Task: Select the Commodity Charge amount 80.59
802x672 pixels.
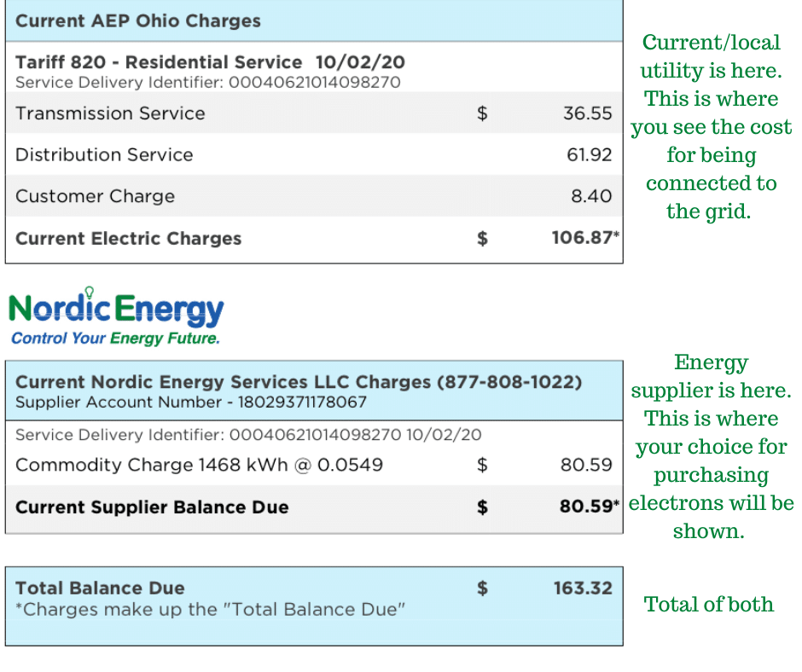Action: (586, 466)
